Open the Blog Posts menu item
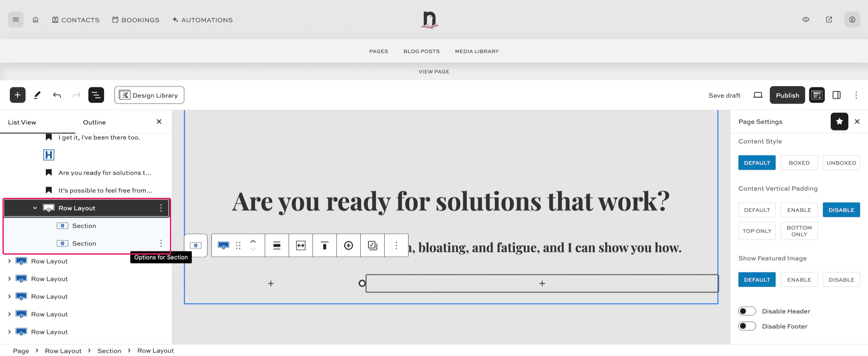This screenshot has width=868, height=356. tap(421, 51)
